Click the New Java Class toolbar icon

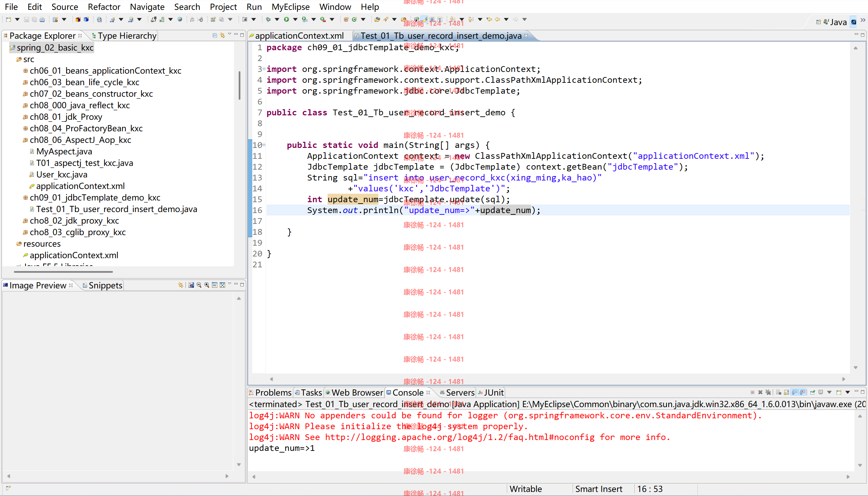pos(354,19)
